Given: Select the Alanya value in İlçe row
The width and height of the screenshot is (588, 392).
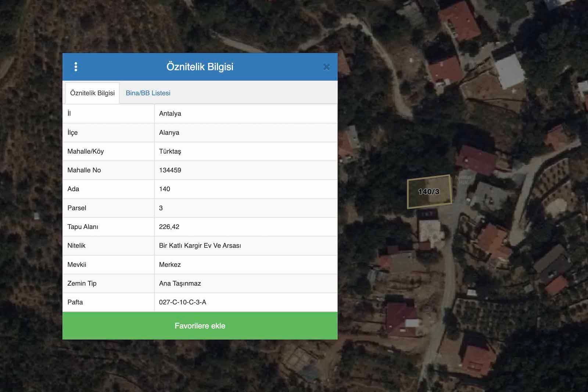Looking at the screenshot, I should pos(169,133).
